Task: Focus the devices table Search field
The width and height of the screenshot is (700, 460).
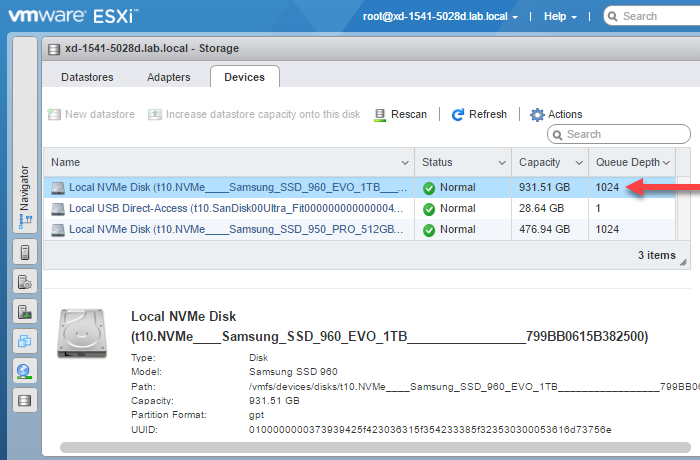Action: coord(619,134)
